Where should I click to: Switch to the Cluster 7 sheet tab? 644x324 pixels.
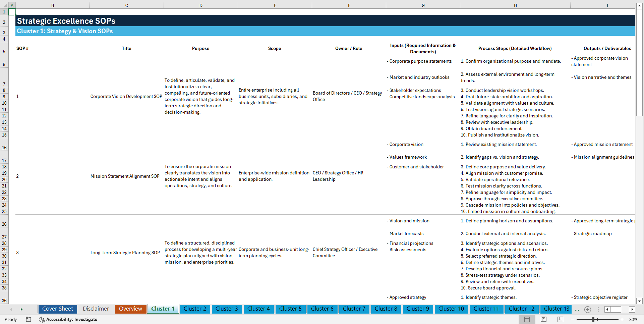coord(354,309)
